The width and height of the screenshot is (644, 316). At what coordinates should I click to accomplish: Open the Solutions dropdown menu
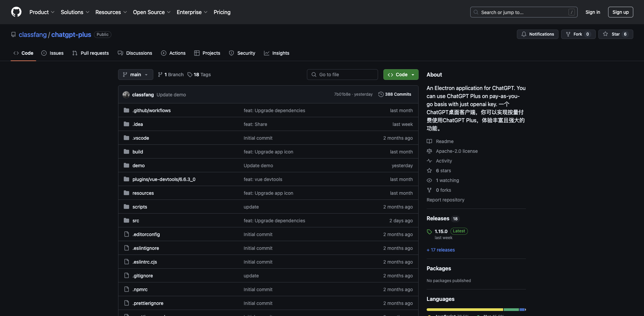coord(75,12)
